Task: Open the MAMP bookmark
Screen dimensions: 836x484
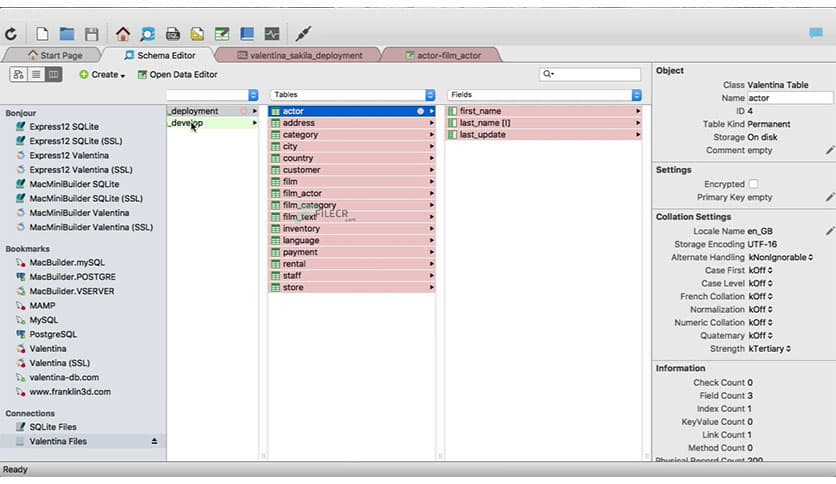Action: [42, 305]
